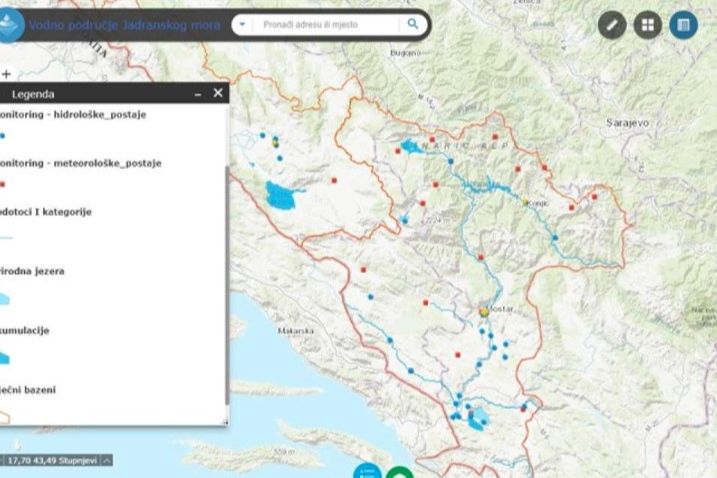The image size is (717, 478).
Task: Open the blue legend widget icon
Action: 367,471
